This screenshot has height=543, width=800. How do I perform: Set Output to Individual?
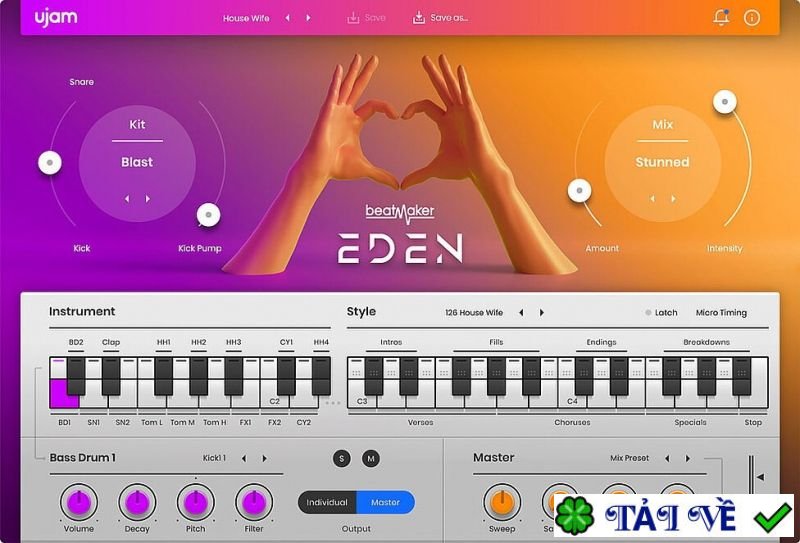pyautogui.click(x=327, y=503)
